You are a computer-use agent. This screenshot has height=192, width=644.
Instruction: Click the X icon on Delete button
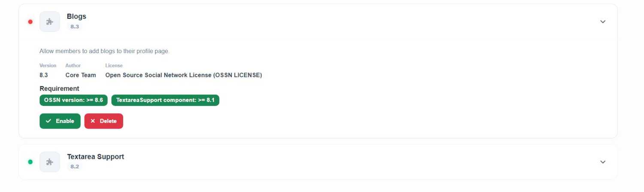click(93, 121)
